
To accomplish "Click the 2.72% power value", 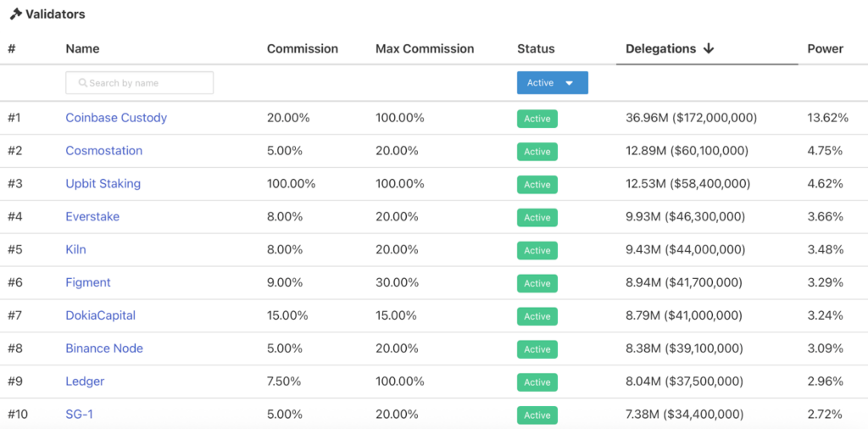I will (x=825, y=414).
